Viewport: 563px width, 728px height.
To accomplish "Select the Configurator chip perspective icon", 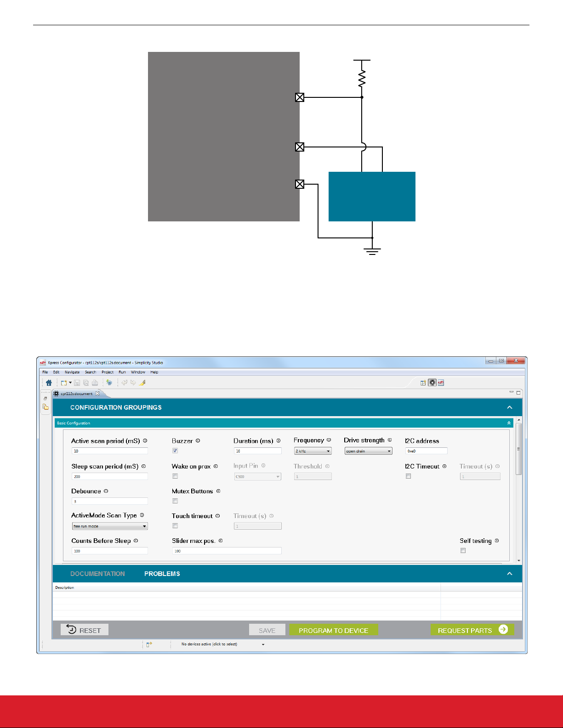I will point(432,383).
